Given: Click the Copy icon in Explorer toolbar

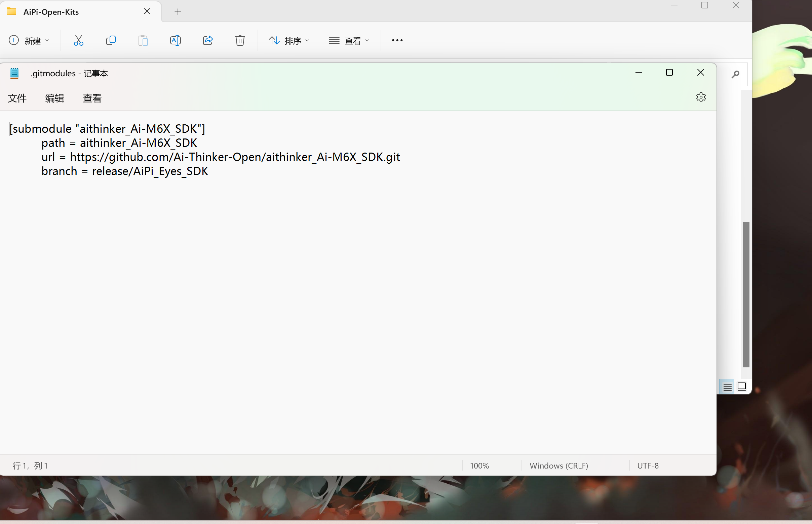Looking at the screenshot, I should point(111,40).
